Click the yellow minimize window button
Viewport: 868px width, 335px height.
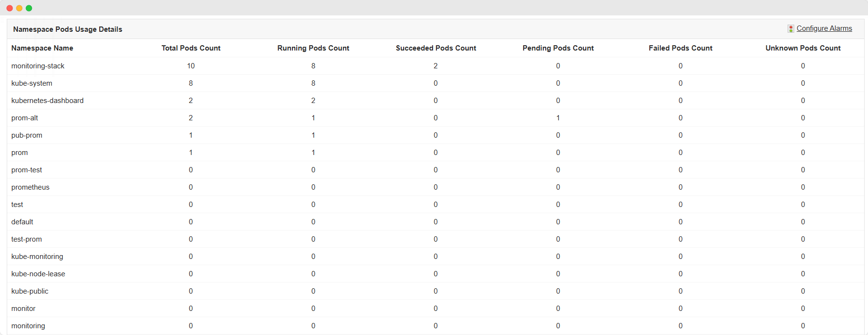click(19, 8)
